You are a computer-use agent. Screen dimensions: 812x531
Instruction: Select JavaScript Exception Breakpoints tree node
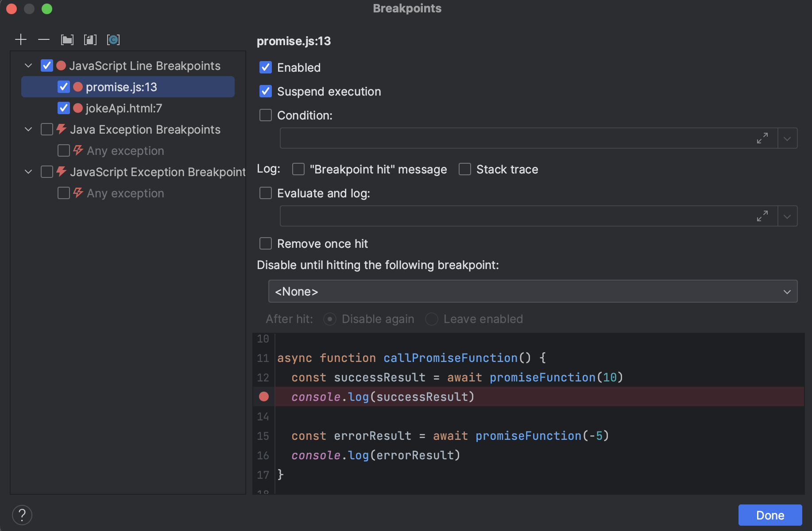pos(158,172)
